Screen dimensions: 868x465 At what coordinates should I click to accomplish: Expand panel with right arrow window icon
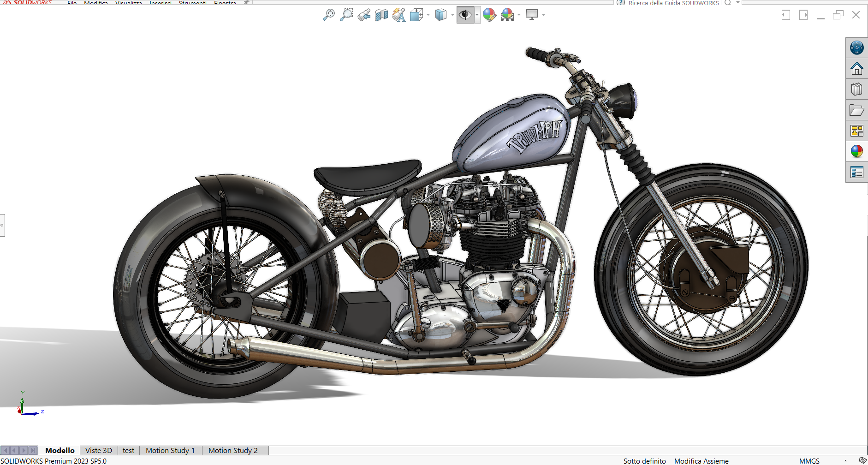point(803,15)
